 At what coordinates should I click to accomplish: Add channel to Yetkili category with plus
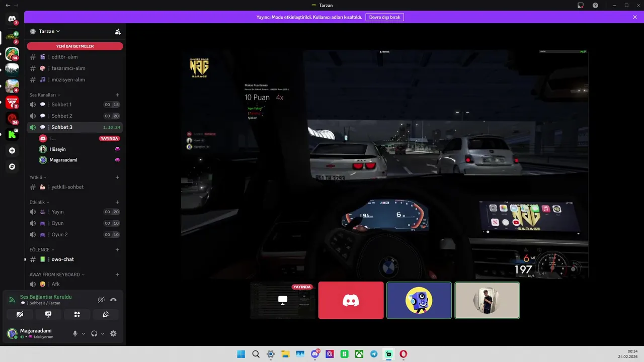point(117,177)
